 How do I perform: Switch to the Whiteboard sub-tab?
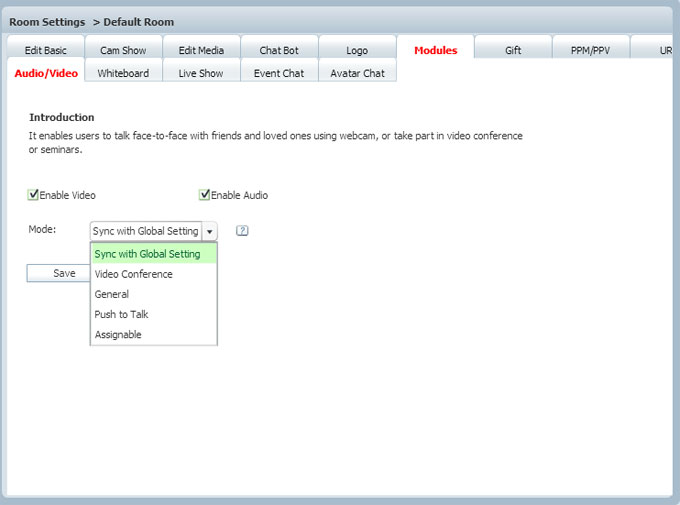123,73
